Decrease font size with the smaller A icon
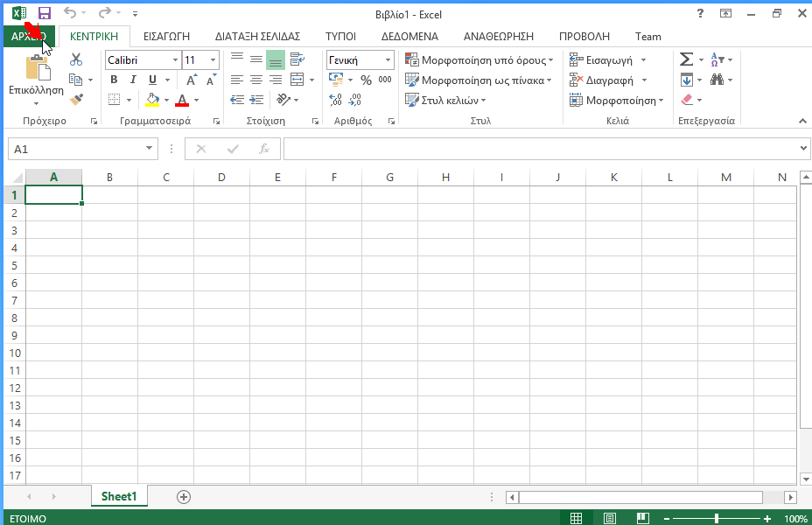The image size is (812, 525). pos(211,80)
